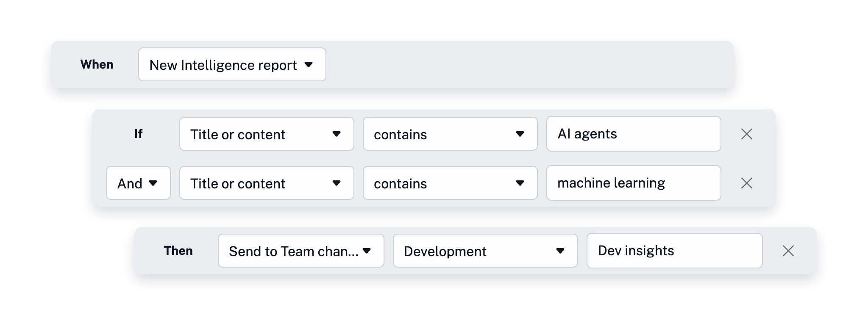Expand the second Title or content dropdown
Image resolution: width=868 pixels, height=315 pixels.
tap(266, 183)
